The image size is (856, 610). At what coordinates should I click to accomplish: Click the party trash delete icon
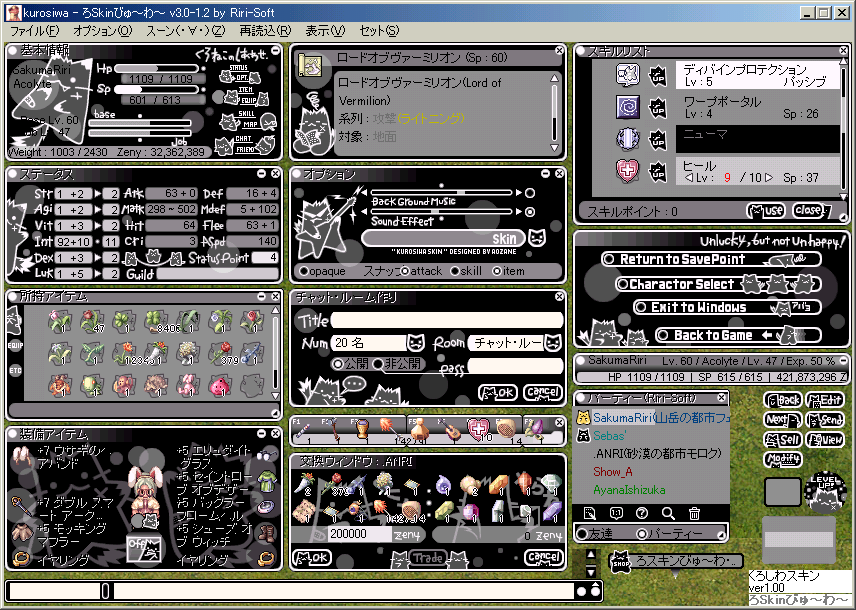(x=694, y=513)
